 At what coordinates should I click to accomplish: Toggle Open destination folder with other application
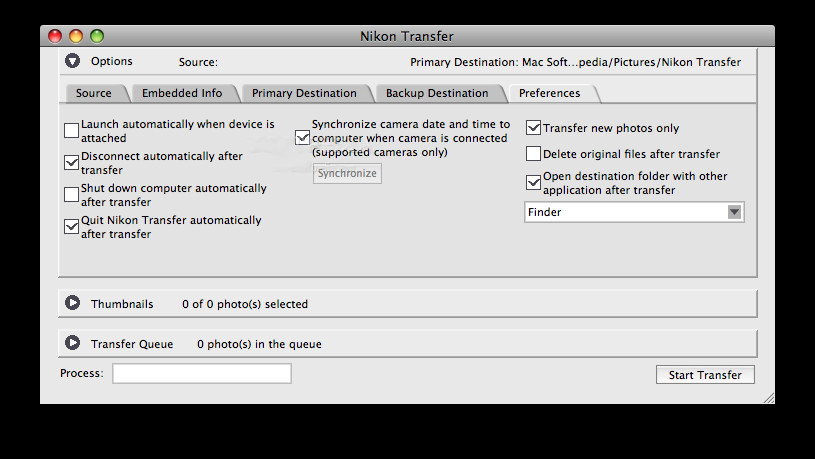click(533, 182)
